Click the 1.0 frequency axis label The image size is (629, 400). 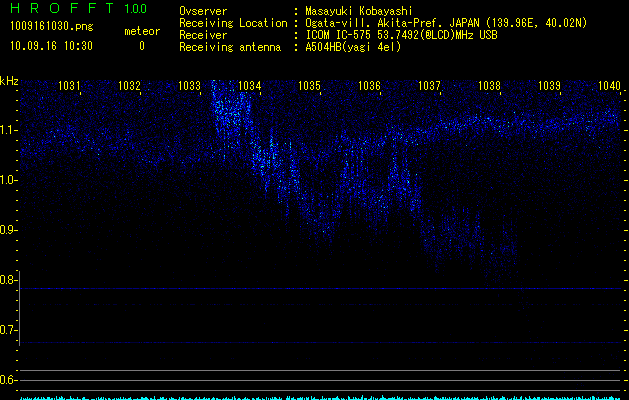click(x=7, y=180)
